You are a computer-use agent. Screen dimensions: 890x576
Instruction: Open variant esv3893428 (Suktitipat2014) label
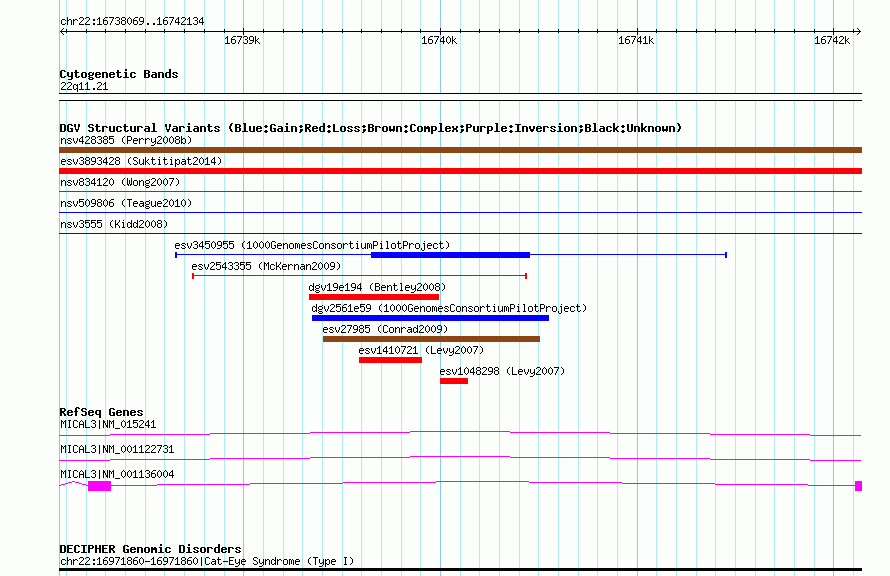tap(141, 161)
